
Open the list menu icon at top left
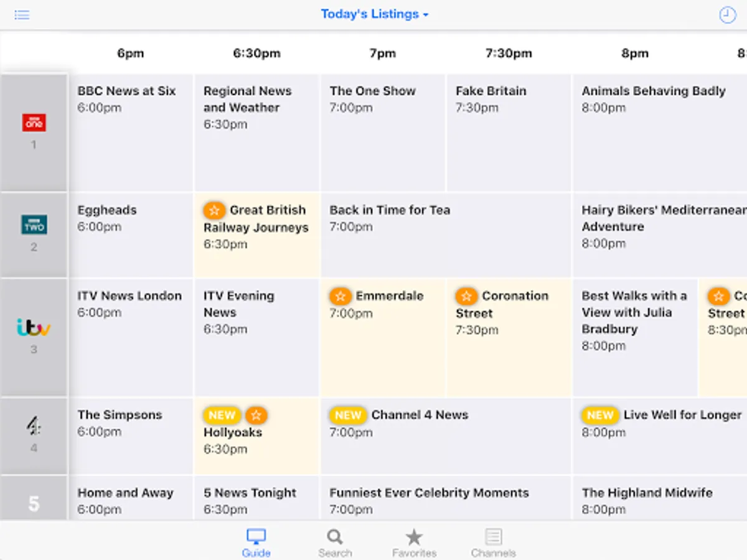[x=22, y=15]
